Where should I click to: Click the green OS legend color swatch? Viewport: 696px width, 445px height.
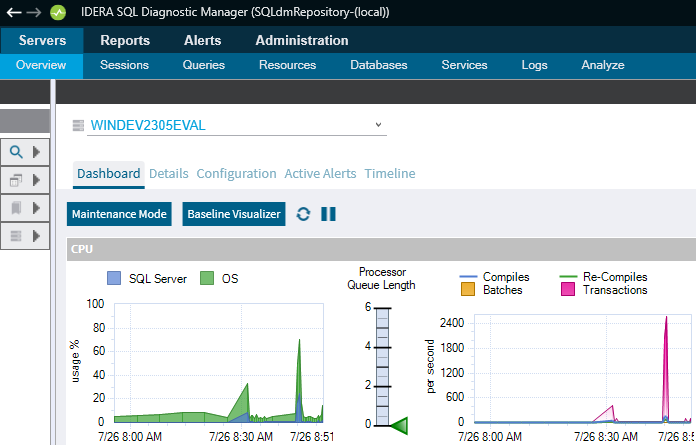pos(208,278)
